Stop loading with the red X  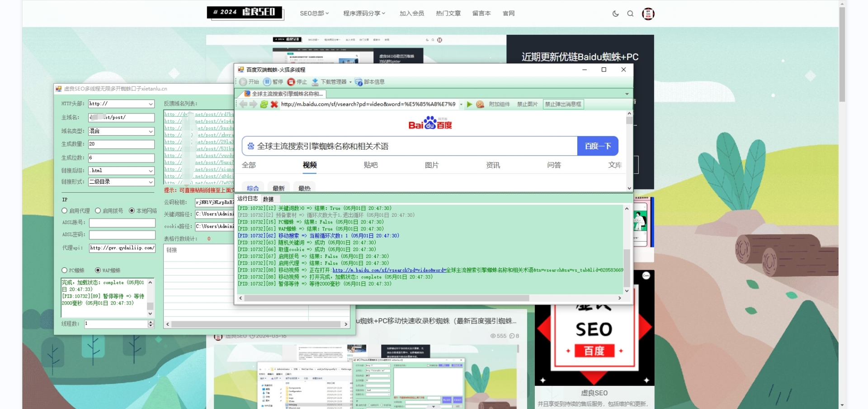(x=274, y=104)
